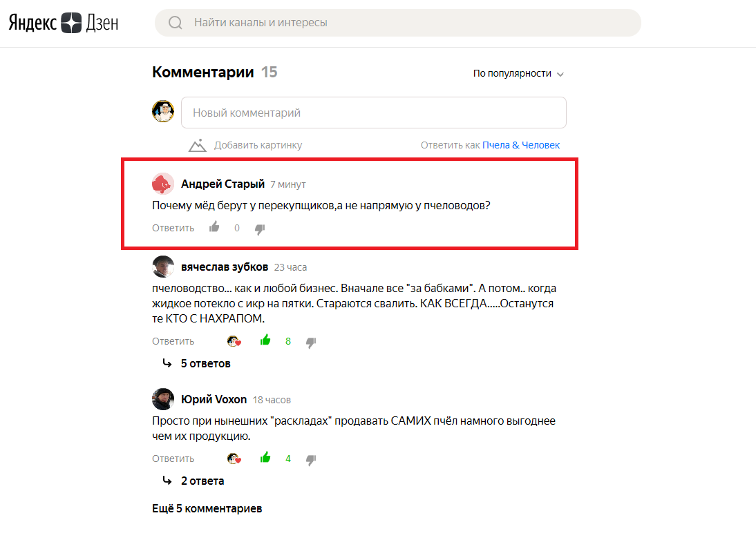Click the green thumbs up on вячеслав зубков's comment

point(265,340)
